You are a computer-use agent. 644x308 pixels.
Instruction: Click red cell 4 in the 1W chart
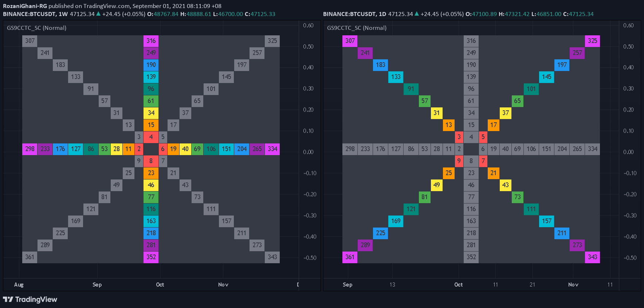[151, 137]
